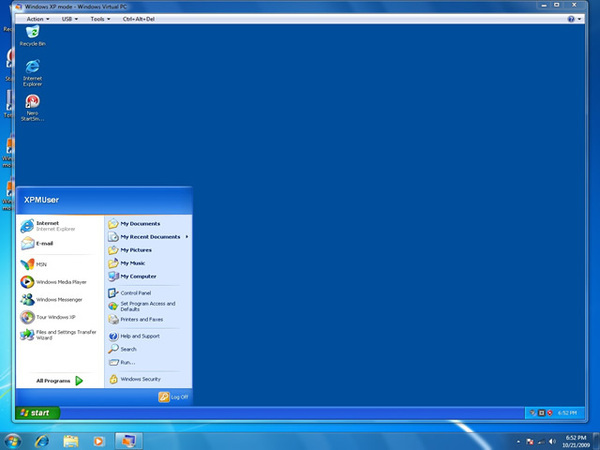Image resolution: width=600 pixels, height=450 pixels.
Task: Launch MSN from Start menu
Action: point(34,264)
